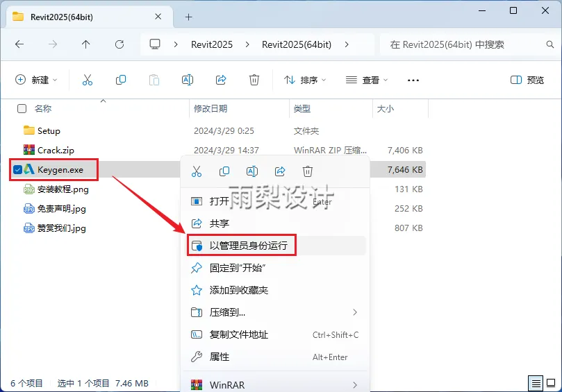The height and width of the screenshot is (392, 562).
Task: Open the 查看 view dropdown
Action: [x=367, y=80]
